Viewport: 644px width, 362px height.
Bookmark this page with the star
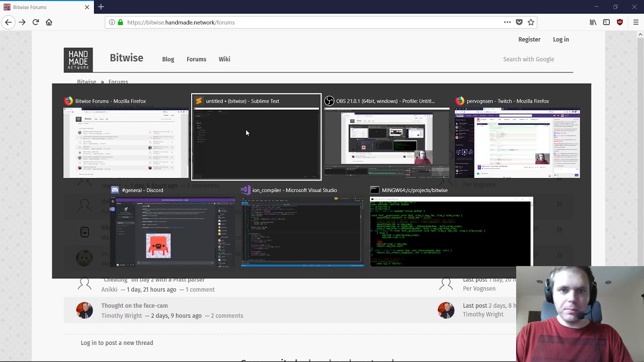(x=531, y=22)
